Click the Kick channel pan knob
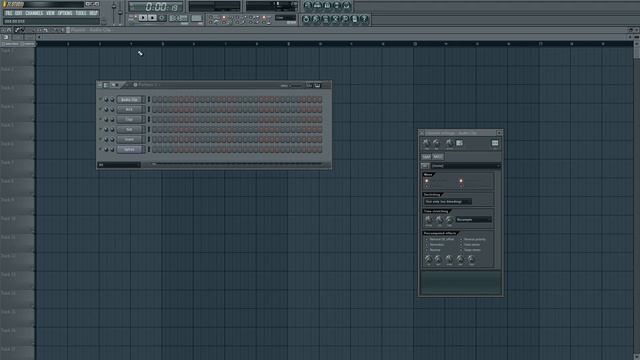The height and width of the screenshot is (360, 640). click(106, 109)
